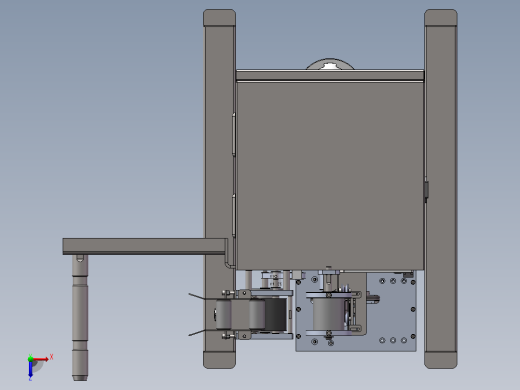Select the bottom end cap of the right frame leg
Viewport: 520px width, 390px height.
coord(441,360)
